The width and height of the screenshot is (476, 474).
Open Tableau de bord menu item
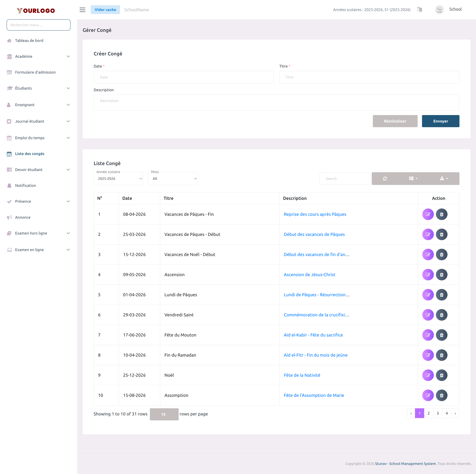coord(29,40)
